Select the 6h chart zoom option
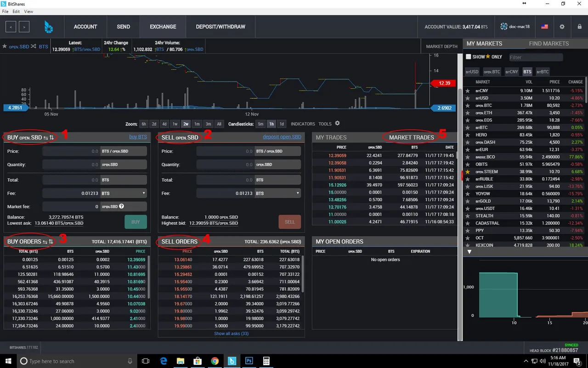The width and height of the screenshot is (588, 368). pyautogui.click(x=144, y=124)
